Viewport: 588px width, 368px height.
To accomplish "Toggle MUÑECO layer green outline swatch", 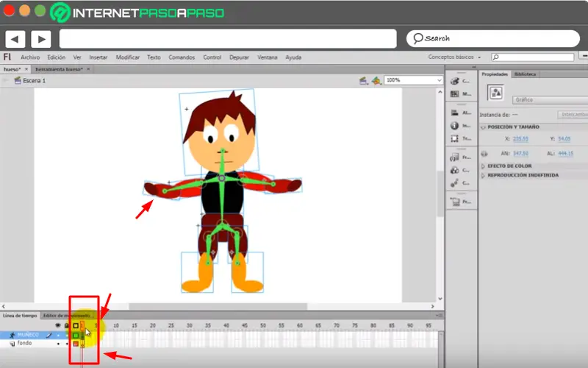I will (x=76, y=335).
